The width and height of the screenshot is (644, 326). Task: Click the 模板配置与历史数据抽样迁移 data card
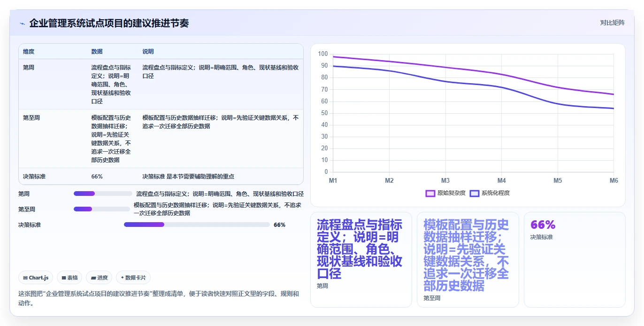tap(468, 260)
